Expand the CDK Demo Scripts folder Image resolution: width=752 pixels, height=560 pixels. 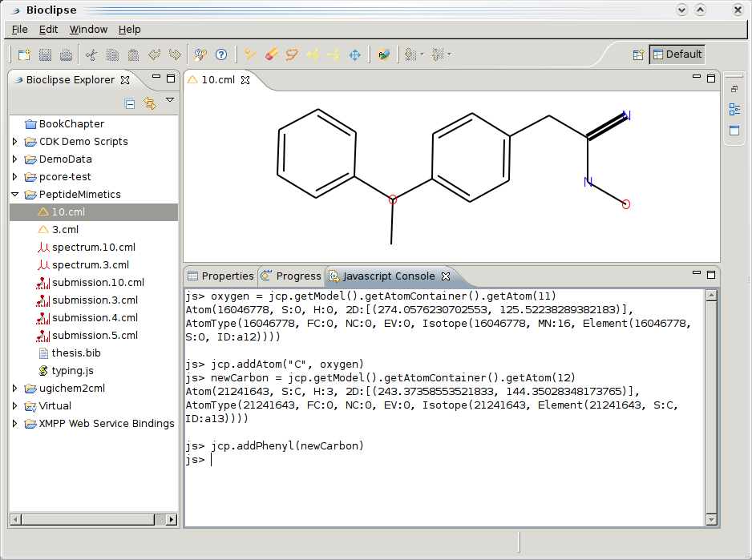pyautogui.click(x=15, y=142)
